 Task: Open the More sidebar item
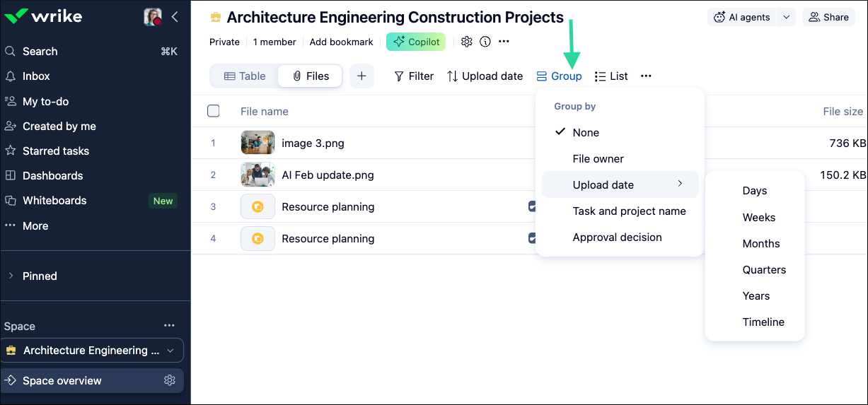tap(35, 225)
